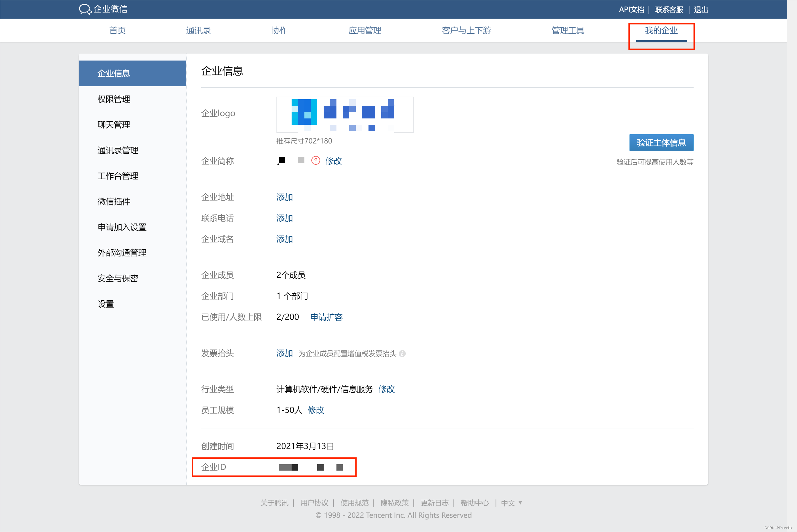Click 添加 for 企业域名

point(285,239)
